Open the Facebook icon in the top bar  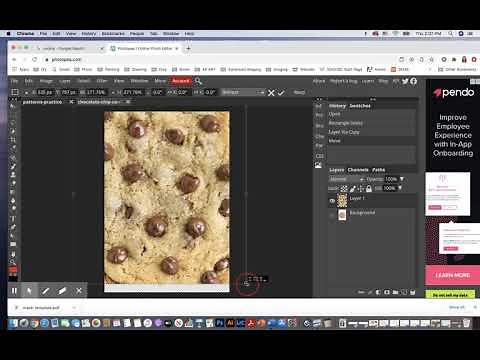[x=414, y=81]
